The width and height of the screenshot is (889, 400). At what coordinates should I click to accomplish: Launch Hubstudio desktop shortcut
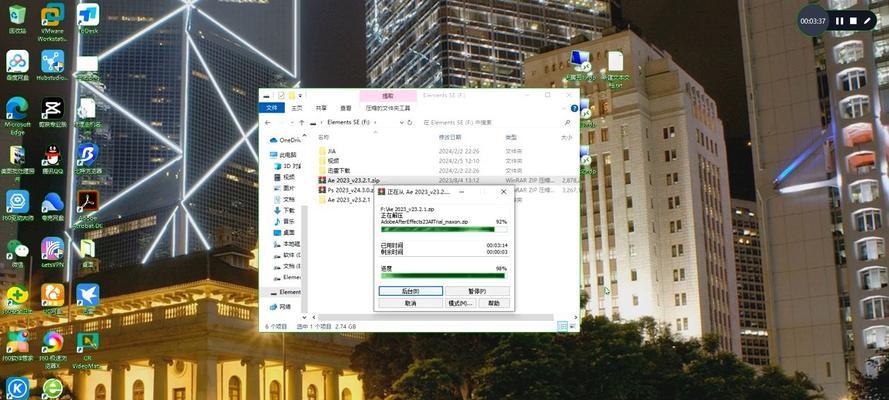[52, 65]
